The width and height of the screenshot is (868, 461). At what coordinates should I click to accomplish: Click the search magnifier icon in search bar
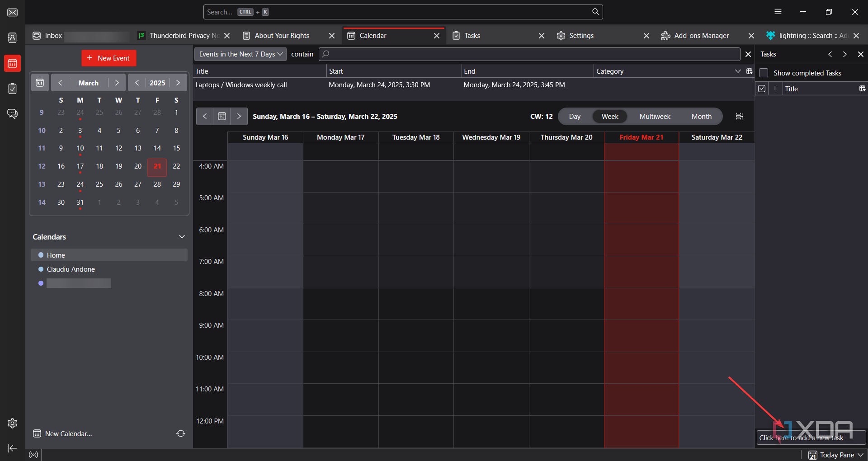[596, 12]
